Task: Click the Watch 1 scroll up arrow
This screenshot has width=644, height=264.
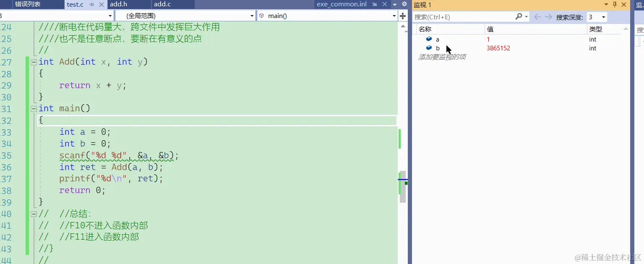Action: coord(626,29)
